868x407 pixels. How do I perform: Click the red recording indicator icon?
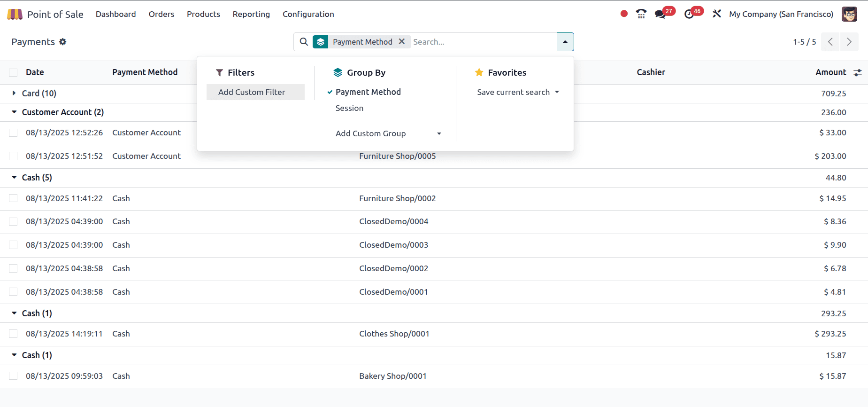pyautogui.click(x=624, y=14)
